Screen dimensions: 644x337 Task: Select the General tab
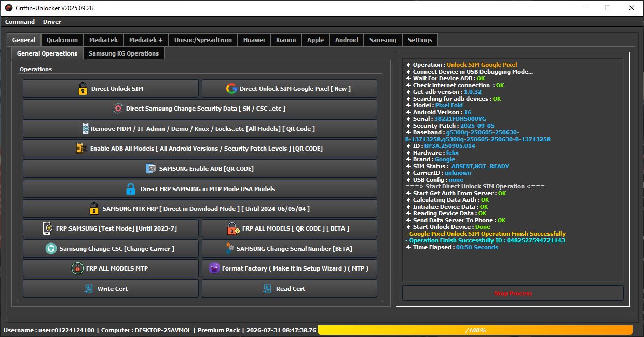[24, 39]
